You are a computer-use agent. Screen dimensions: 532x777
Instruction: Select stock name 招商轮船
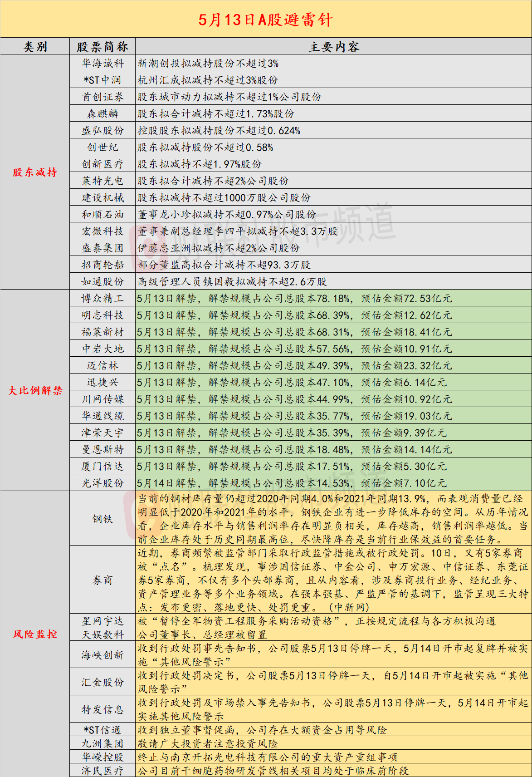click(x=102, y=265)
